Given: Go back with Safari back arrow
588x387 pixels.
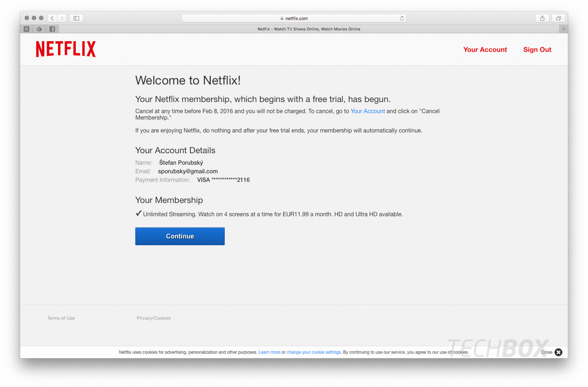Looking at the screenshot, I should pos(52,18).
